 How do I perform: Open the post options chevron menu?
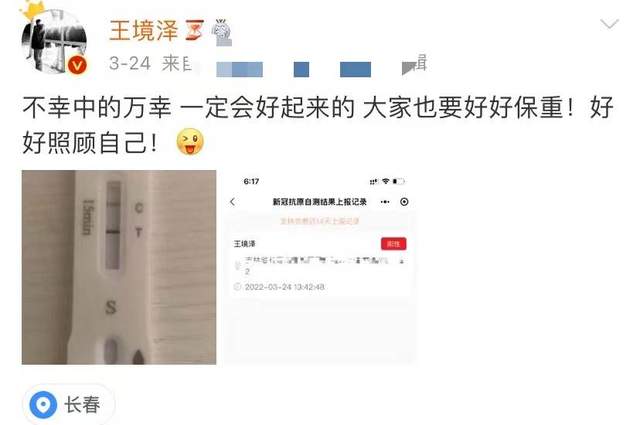pyautogui.click(x=609, y=24)
